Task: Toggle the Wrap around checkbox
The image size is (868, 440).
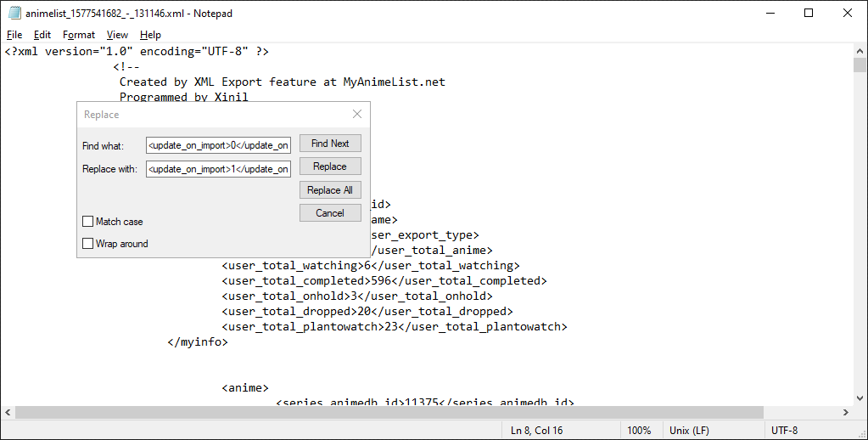Action: [88, 244]
